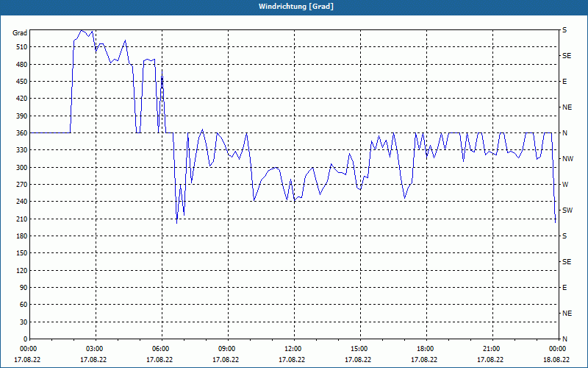Choose the 300 y-axis tick label
The width and height of the screenshot is (588, 368).
[x=22, y=167]
